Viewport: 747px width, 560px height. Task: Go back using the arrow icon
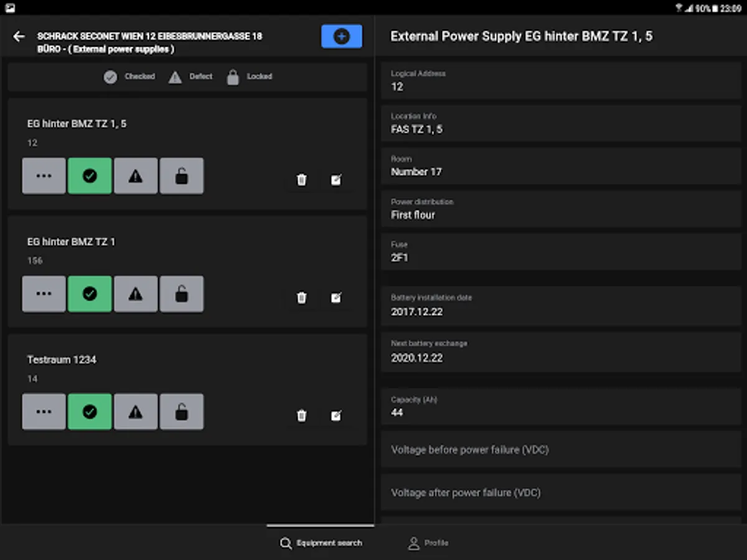(19, 36)
